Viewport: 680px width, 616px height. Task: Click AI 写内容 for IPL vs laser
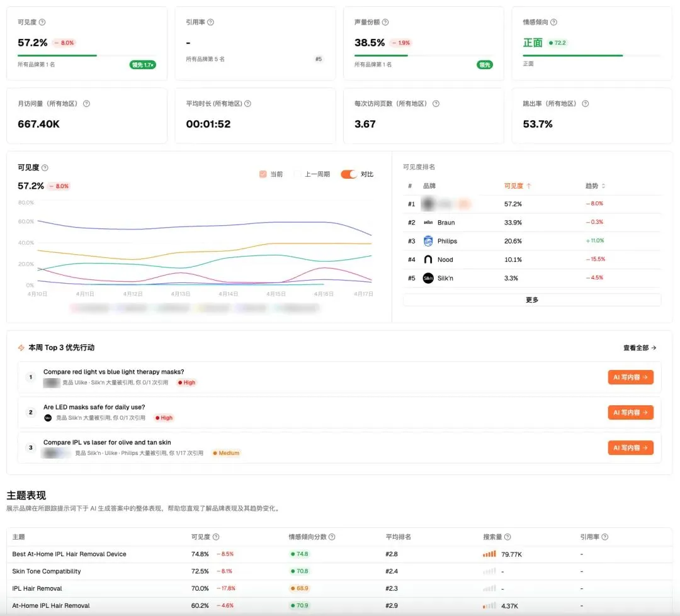(630, 448)
